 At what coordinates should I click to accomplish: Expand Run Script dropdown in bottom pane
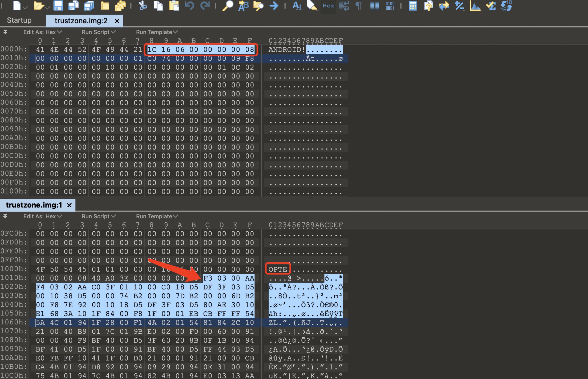(x=99, y=216)
